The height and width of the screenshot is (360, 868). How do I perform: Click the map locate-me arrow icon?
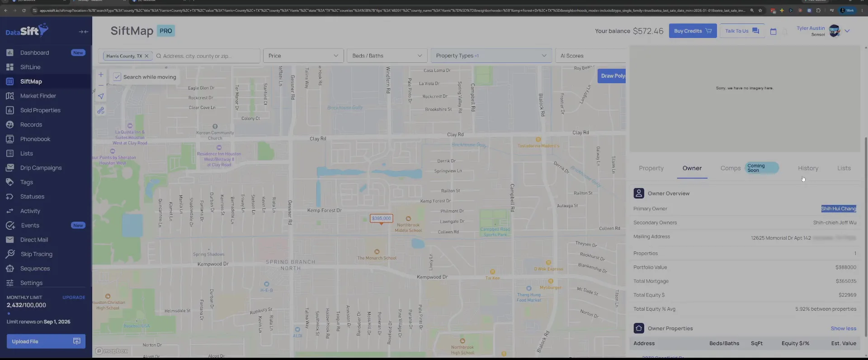pyautogui.click(x=101, y=96)
